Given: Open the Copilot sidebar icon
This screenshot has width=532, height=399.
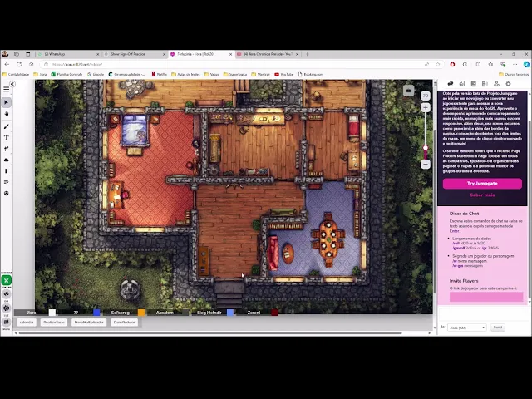Looking at the screenshot, I should (526, 65).
